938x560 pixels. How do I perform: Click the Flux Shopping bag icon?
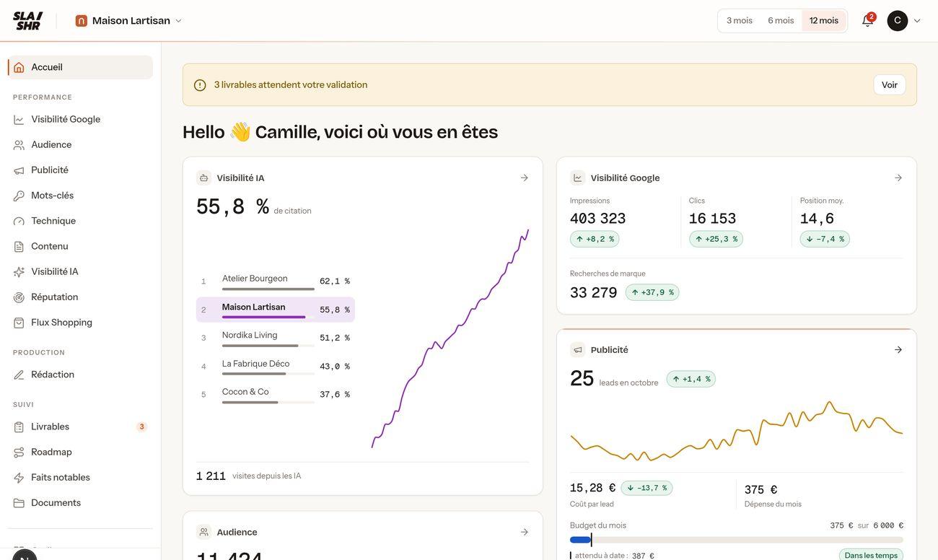point(19,323)
